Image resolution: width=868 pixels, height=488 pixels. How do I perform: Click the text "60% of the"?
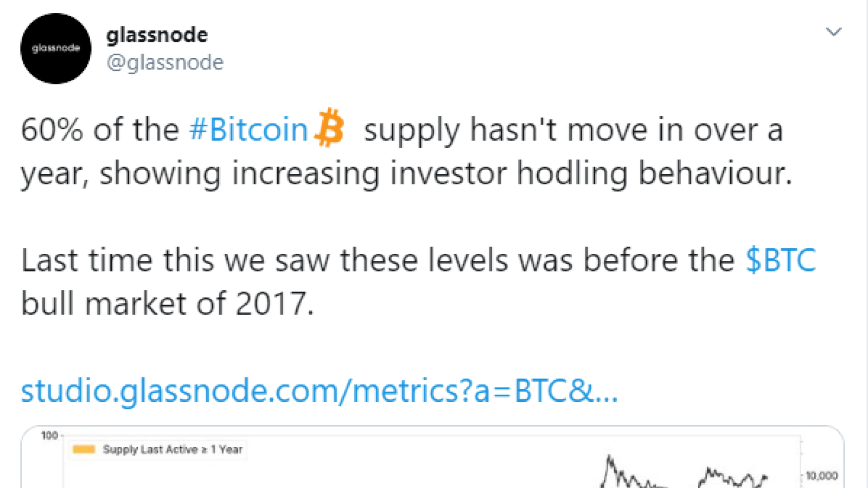(100, 130)
